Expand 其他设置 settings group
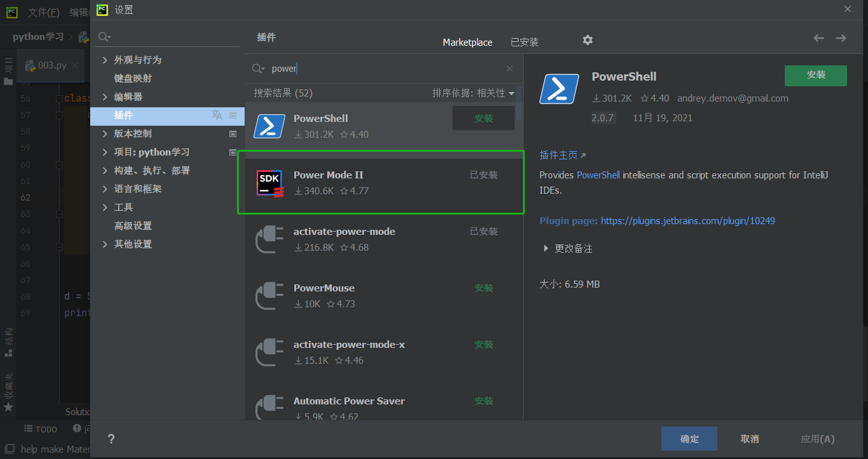The width and height of the screenshot is (868, 459). pyautogui.click(x=105, y=244)
